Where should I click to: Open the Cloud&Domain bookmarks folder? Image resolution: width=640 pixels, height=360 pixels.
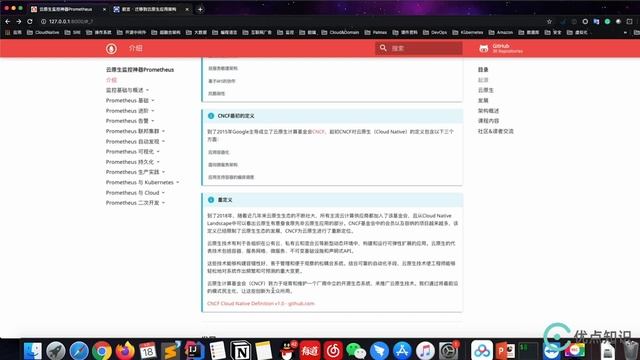tap(340, 32)
